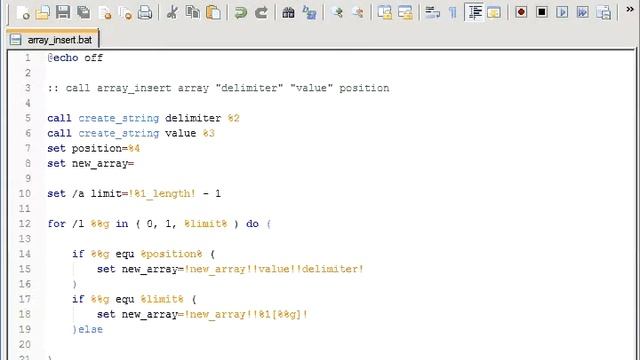
Task: Create a new file with the New icon
Action: coord(23,13)
